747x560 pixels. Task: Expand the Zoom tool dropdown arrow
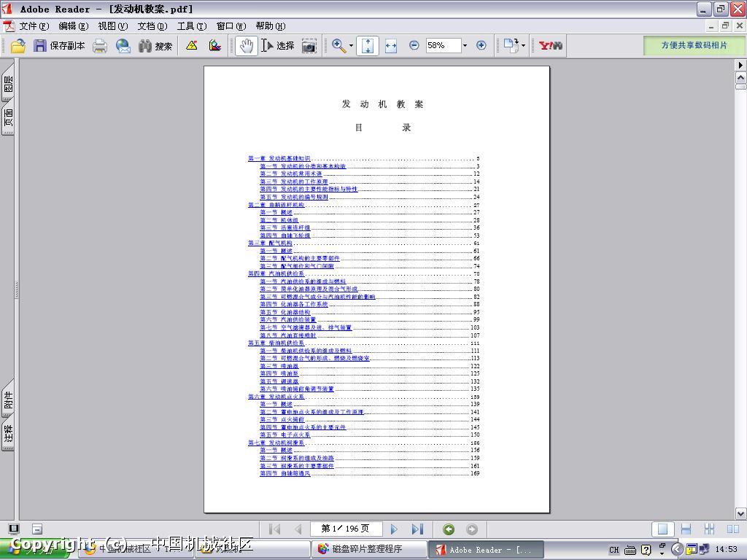[351, 46]
